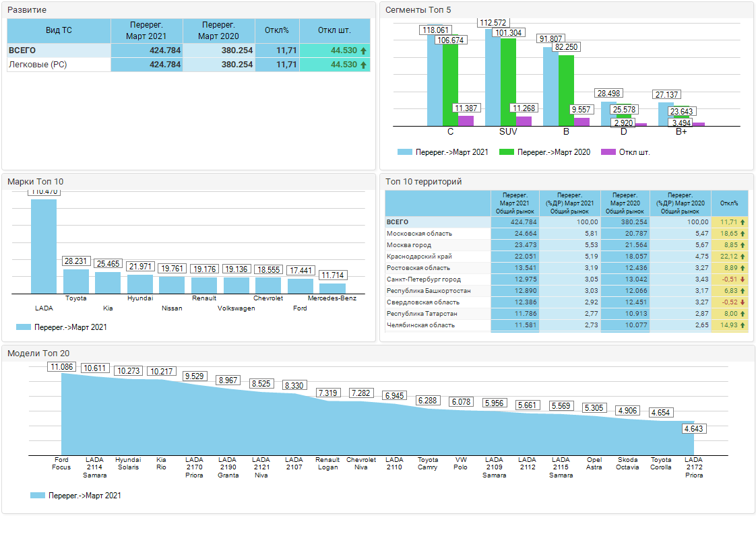756x534 pixels.
Task: Click the SUV axis label in the segments chart
Action: click(x=508, y=131)
